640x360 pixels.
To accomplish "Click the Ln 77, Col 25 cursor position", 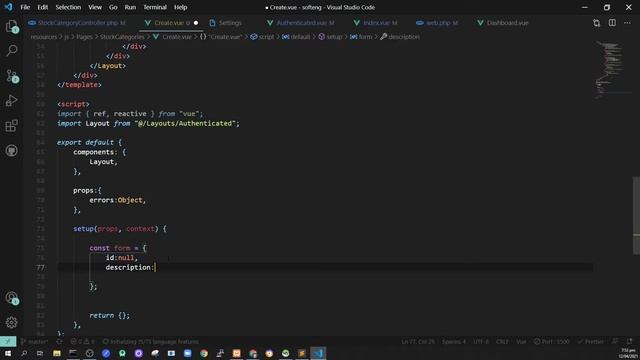I will pyautogui.click(x=418, y=341).
